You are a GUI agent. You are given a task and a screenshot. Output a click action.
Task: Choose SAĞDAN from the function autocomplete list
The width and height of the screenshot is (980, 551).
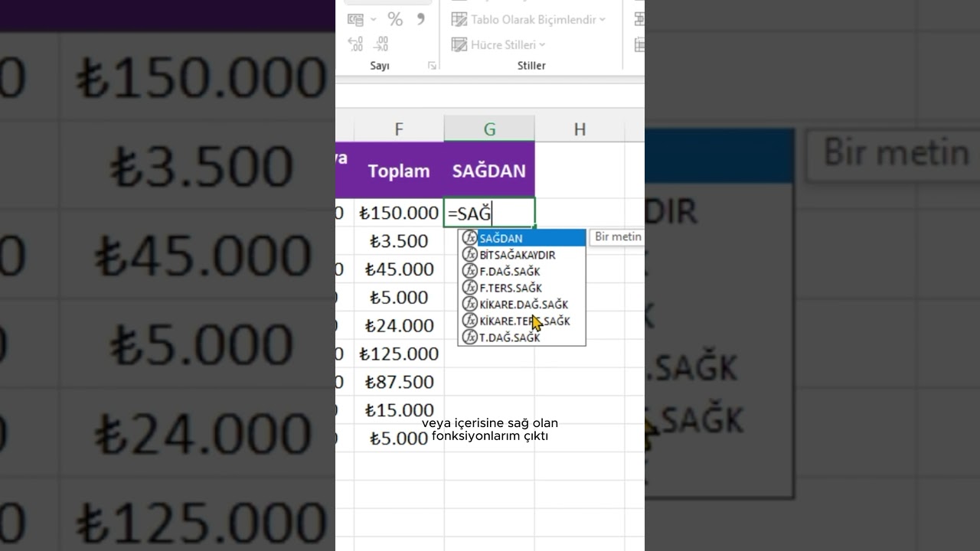click(x=522, y=238)
